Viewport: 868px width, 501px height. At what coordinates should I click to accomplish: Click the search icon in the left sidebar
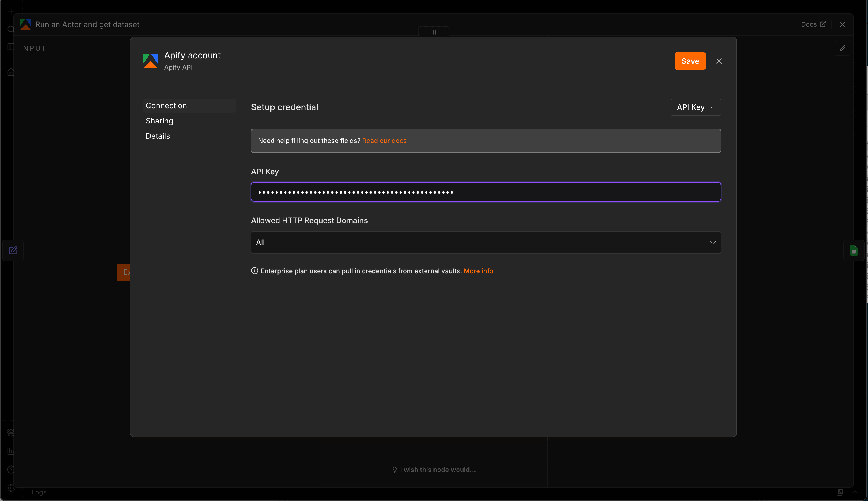[11, 29]
